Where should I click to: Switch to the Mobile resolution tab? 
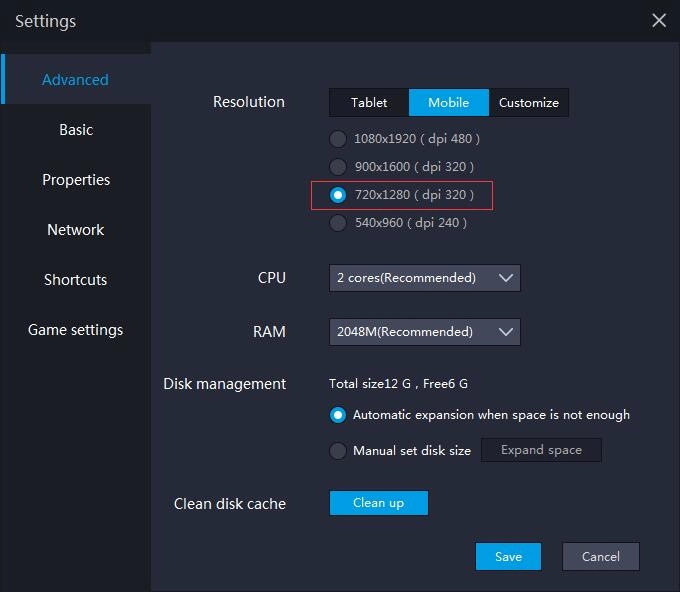(449, 103)
